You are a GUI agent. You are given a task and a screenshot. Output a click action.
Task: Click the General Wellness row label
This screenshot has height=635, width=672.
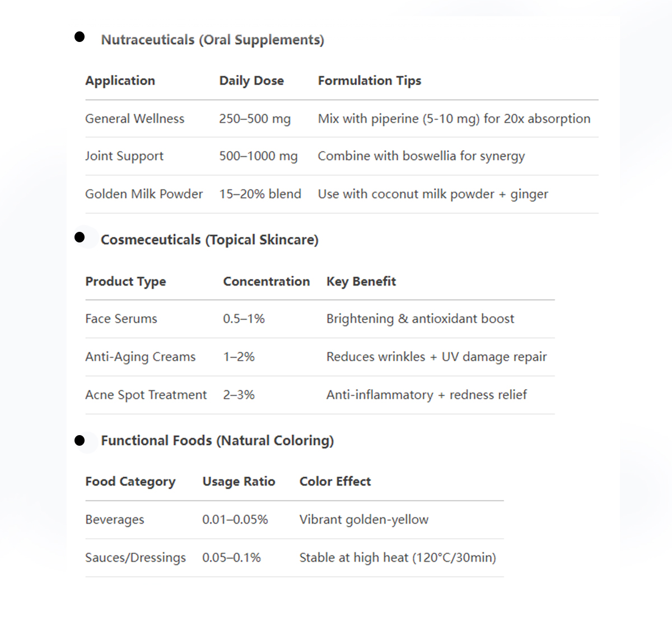134,119
